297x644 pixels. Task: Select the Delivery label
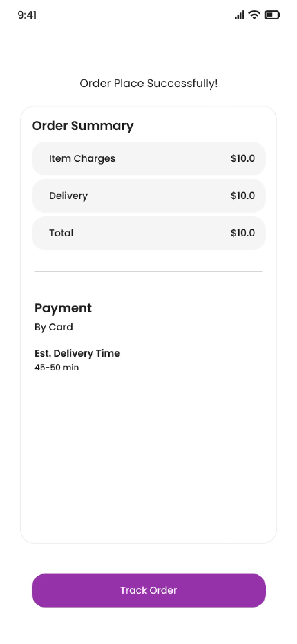point(68,196)
